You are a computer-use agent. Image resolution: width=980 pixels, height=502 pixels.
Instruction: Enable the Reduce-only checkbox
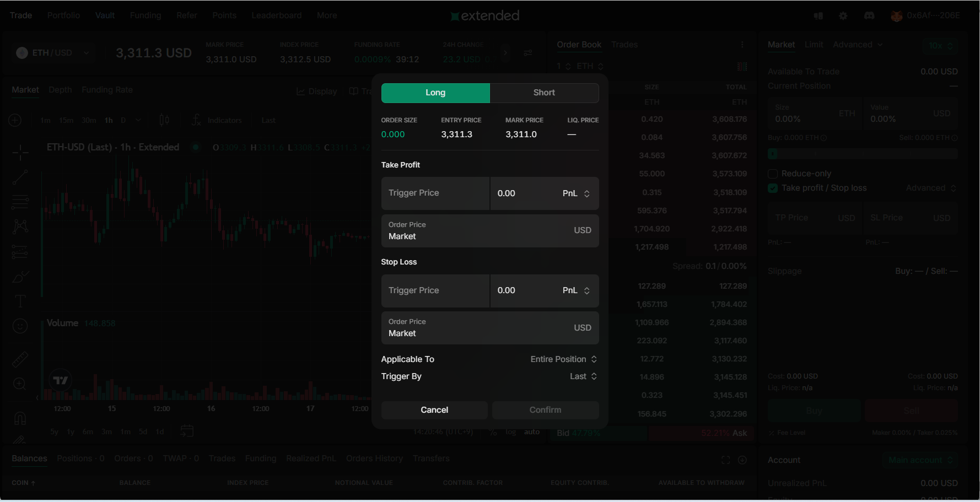pos(773,174)
